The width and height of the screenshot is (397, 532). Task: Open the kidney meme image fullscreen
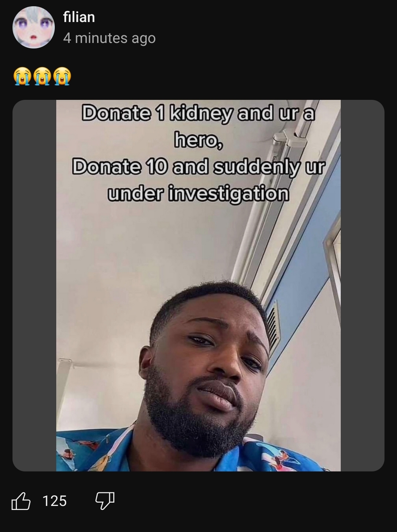click(198, 285)
